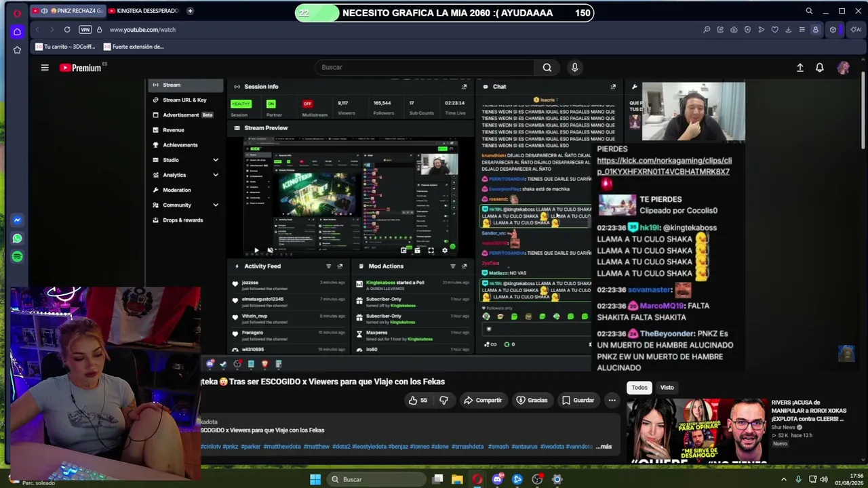Expand the video description with '...más'
The width and height of the screenshot is (868, 488).
click(x=604, y=447)
